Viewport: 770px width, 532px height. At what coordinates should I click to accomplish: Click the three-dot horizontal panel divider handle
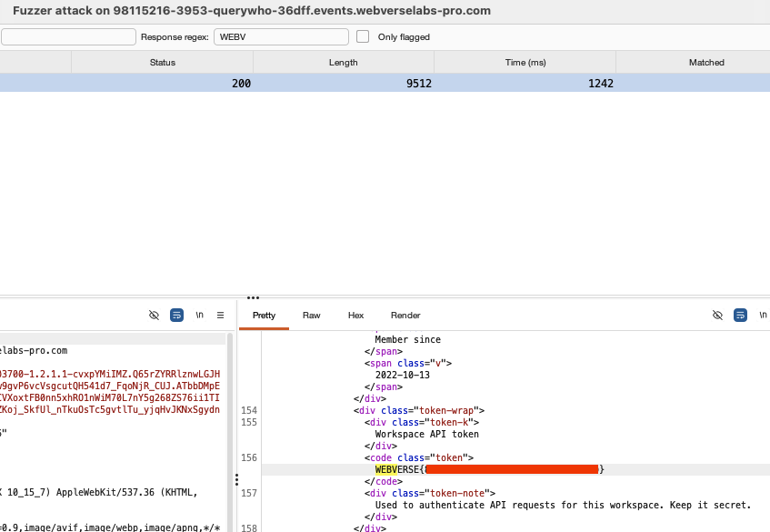coord(253,297)
